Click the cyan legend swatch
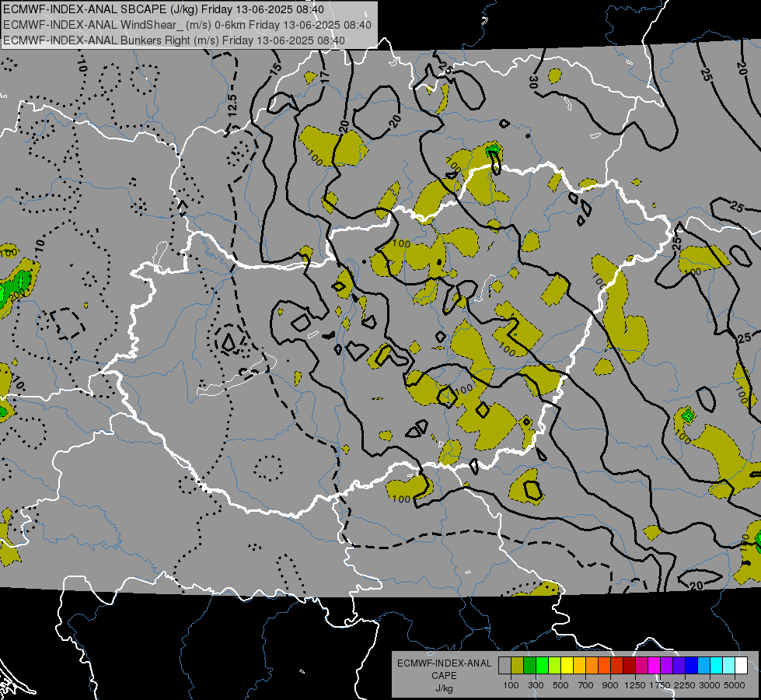The height and width of the screenshot is (700, 761). click(717, 666)
